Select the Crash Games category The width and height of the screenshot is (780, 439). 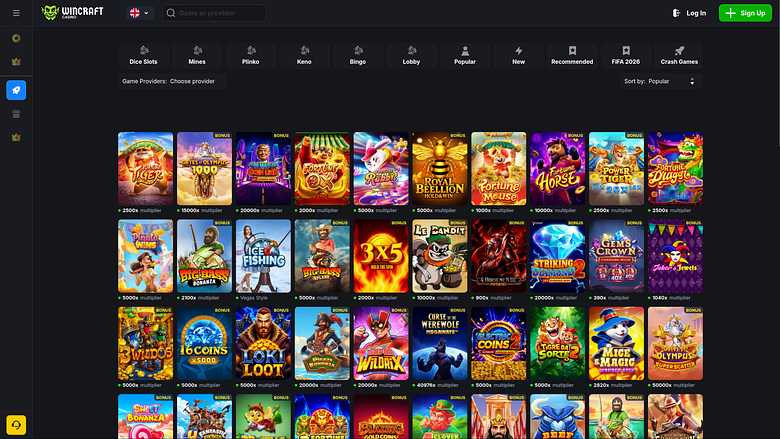click(x=679, y=55)
